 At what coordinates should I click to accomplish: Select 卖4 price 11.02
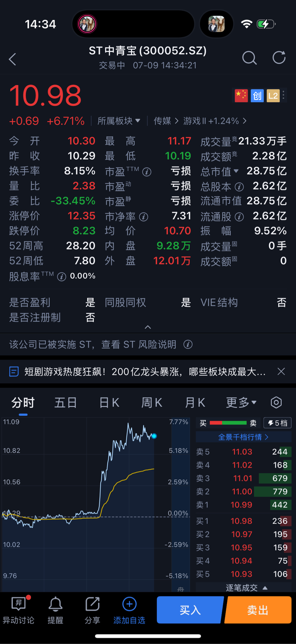pos(242,465)
